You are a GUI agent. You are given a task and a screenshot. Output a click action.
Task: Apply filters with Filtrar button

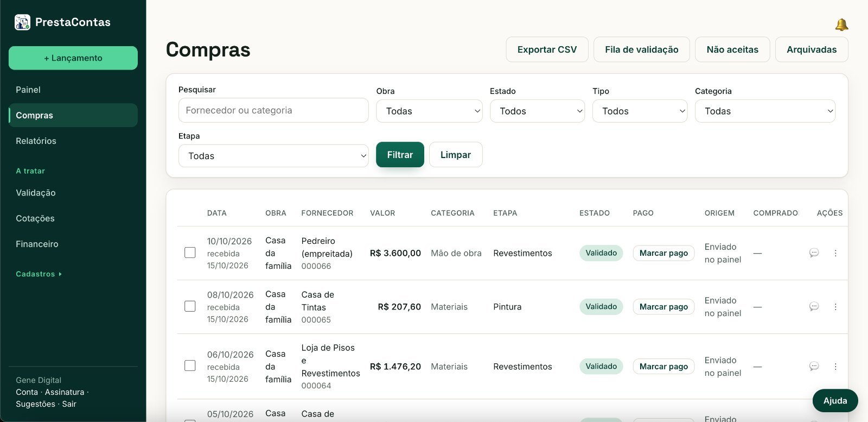(400, 155)
